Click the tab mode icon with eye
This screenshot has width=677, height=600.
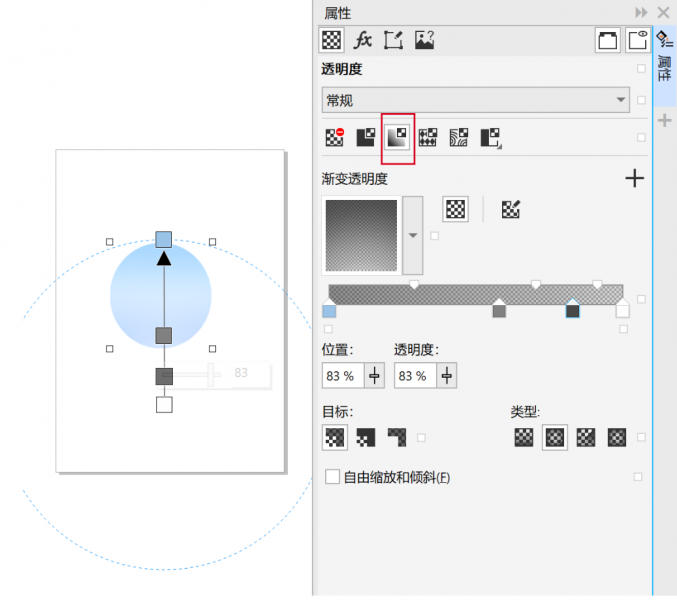coord(638,41)
